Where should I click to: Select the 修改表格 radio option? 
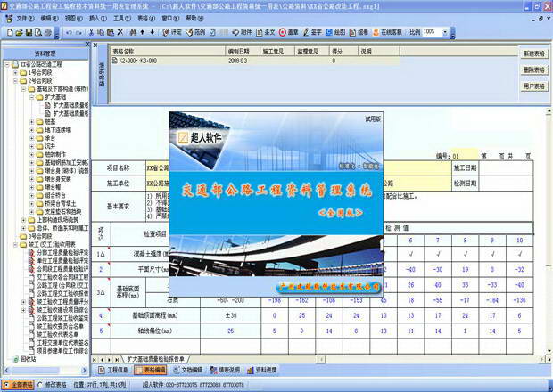point(53,385)
